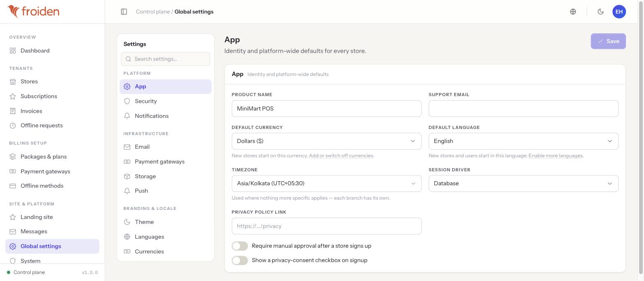Click the Dashboard icon in sidebar

point(13,51)
